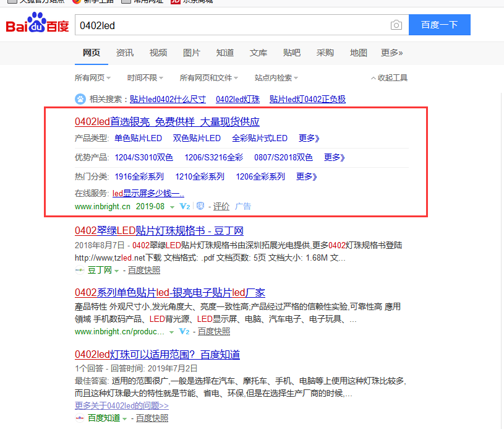Click the Firefox bookmark icon 新手上路

(77, 1)
